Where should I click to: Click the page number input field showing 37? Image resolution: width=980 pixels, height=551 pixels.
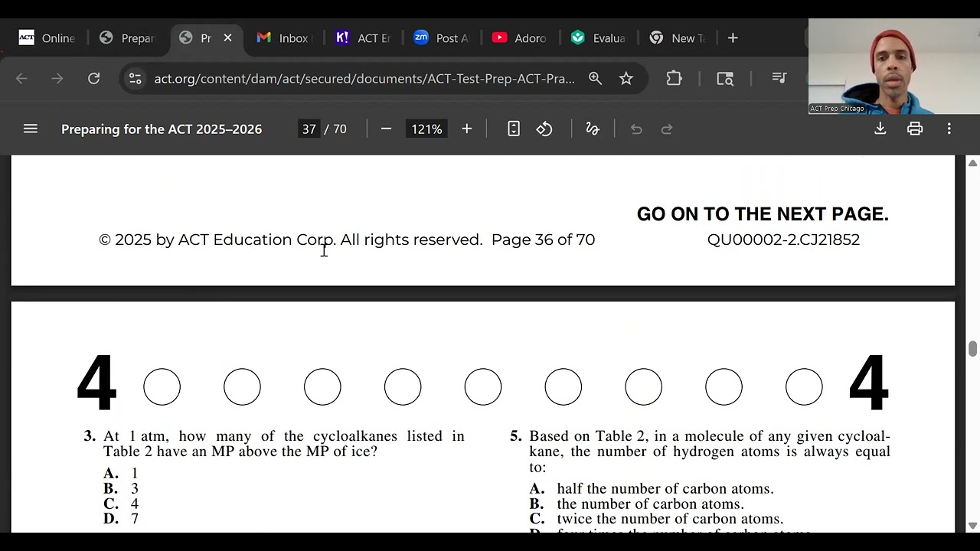[309, 129]
